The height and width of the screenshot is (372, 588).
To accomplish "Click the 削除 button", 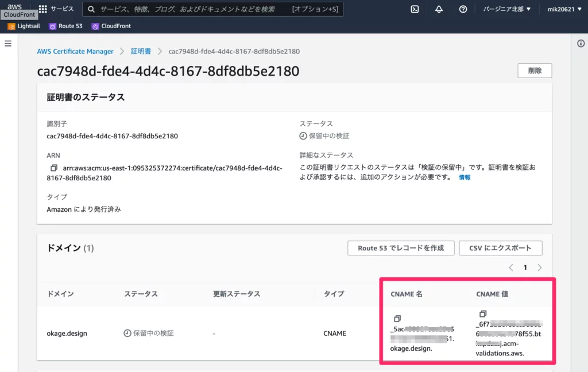I will [535, 71].
